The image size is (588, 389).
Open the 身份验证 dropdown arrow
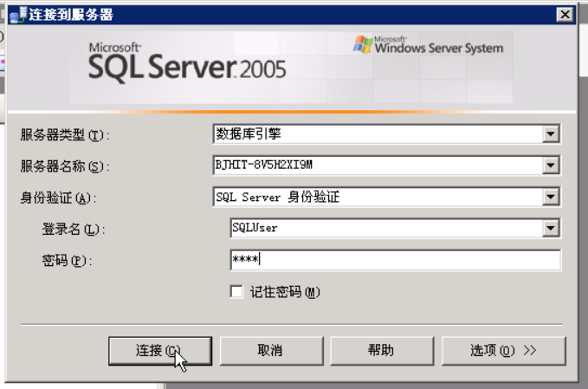551,197
